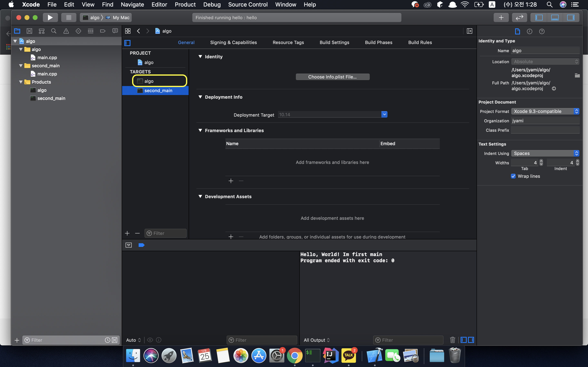Viewport: 588px width, 367px height.
Task: Click the Run play button
Action: click(x=50, y=18)
